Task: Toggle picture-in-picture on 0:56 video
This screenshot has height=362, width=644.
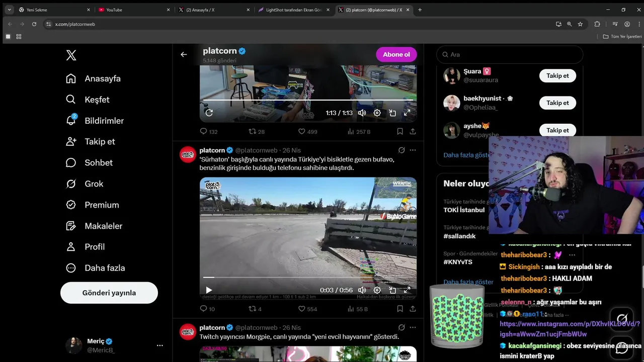Action: point(392,290)
